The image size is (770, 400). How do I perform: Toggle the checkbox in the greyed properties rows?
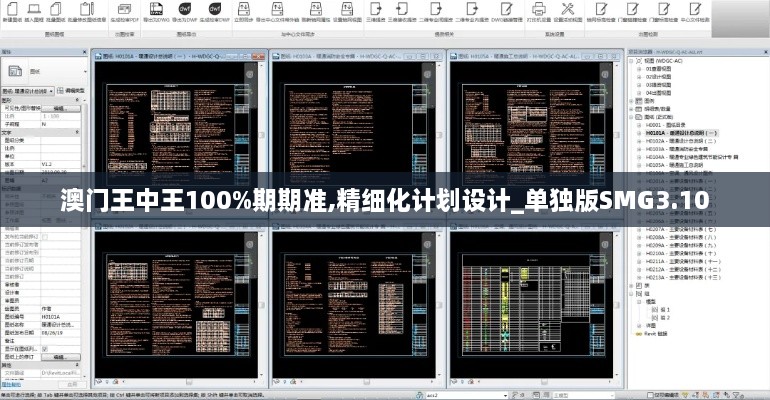[45, 237]
